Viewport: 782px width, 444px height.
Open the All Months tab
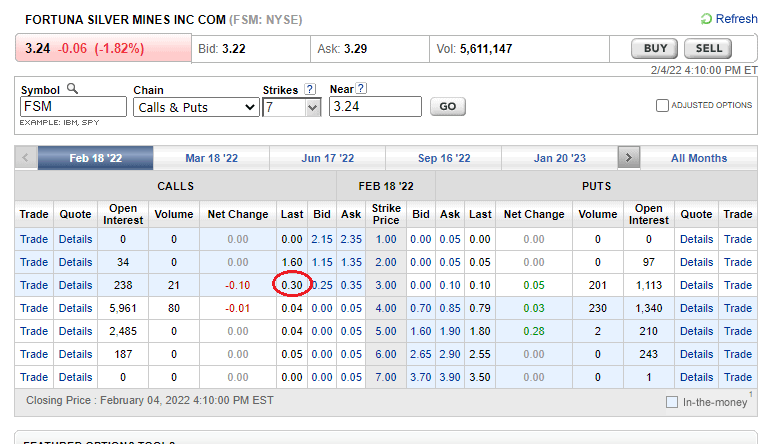699,158
